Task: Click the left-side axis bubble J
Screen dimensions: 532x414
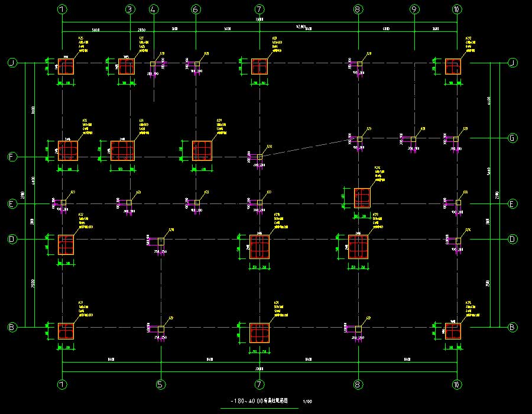Action: [x=11, y=63]
